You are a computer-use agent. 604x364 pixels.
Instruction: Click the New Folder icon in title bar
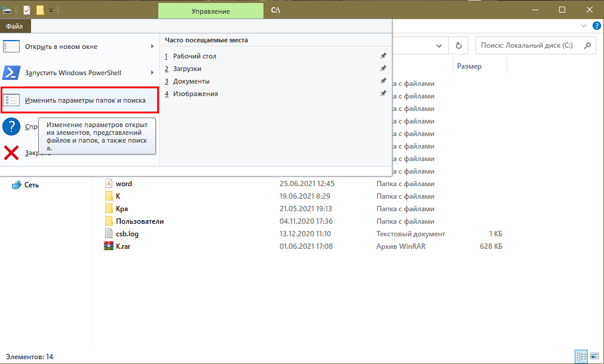(x=40, y=10)
